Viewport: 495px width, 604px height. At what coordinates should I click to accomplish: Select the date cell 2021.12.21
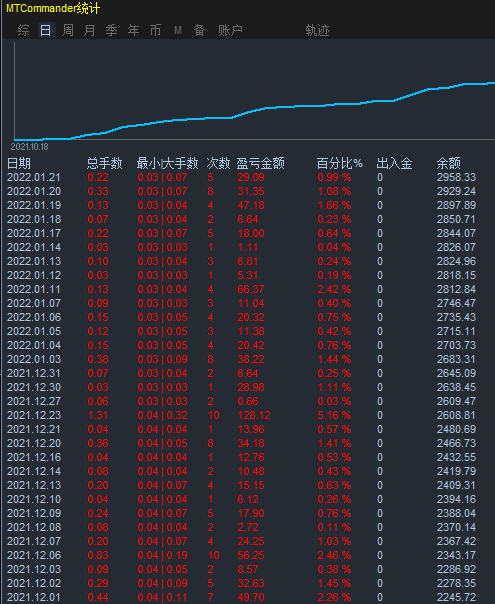click(x=34, y=430)
